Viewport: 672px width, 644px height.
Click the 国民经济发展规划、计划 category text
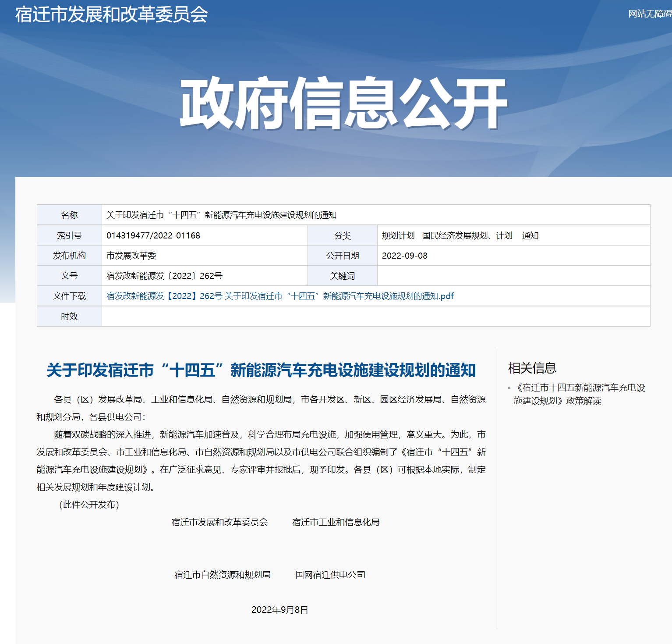[x=467, y=236]
